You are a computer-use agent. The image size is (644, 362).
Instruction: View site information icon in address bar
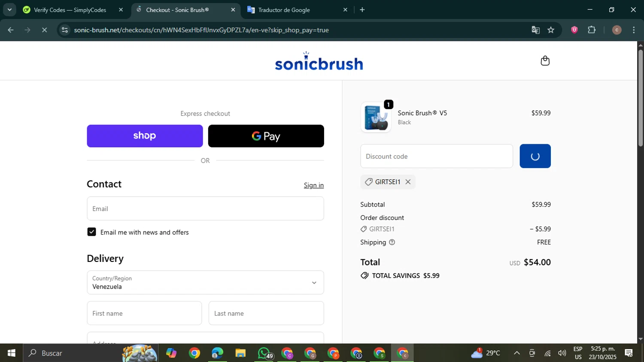pos(65,30)
